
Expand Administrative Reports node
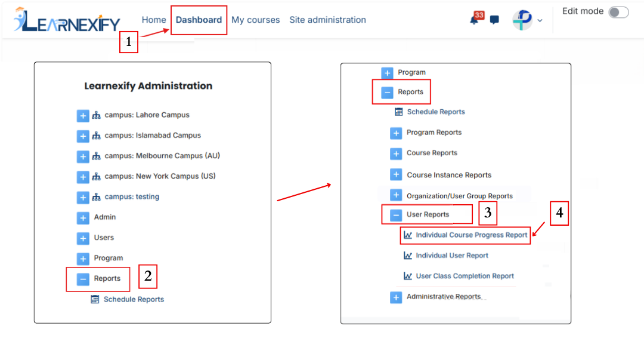click(396, 297)
